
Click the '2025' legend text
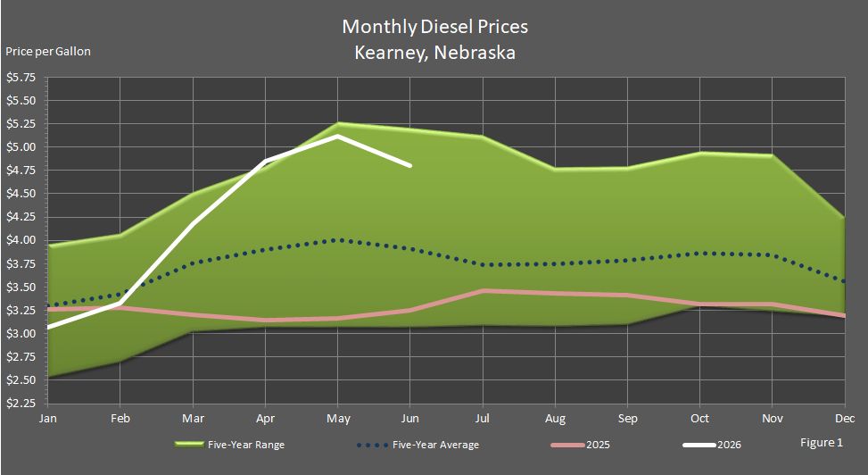pyautogui.click(x=598, y=445)
